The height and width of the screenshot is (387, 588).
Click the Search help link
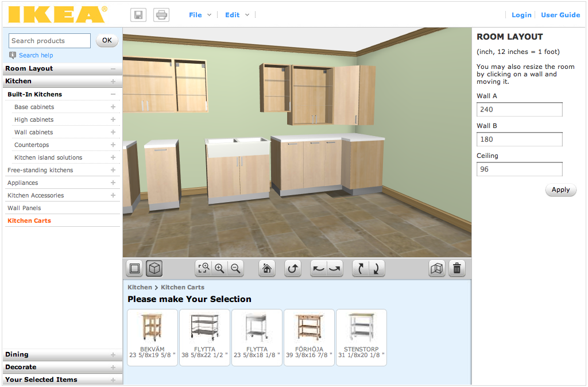coord(36,55)
